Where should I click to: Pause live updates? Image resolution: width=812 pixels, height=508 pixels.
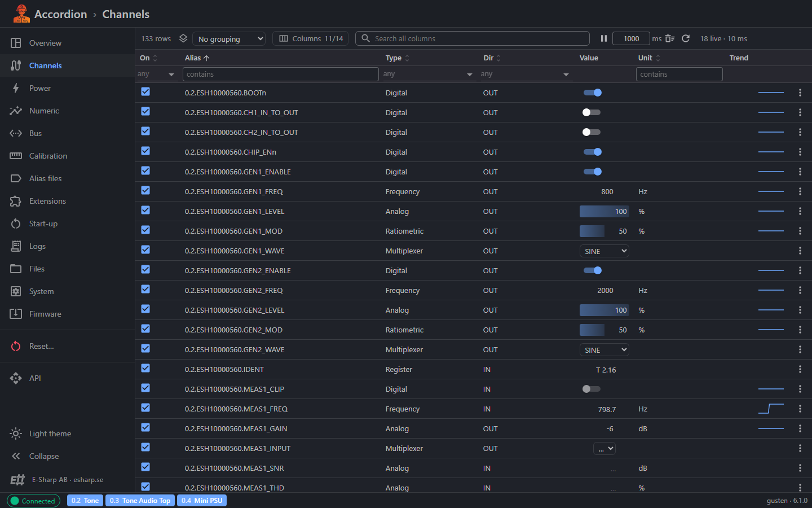click(604, 38)
